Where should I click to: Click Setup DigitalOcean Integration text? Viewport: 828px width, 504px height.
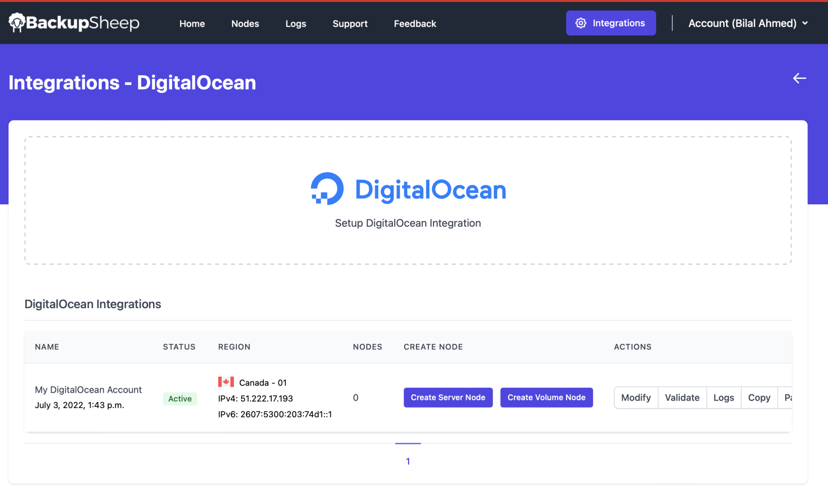(408, 223)
